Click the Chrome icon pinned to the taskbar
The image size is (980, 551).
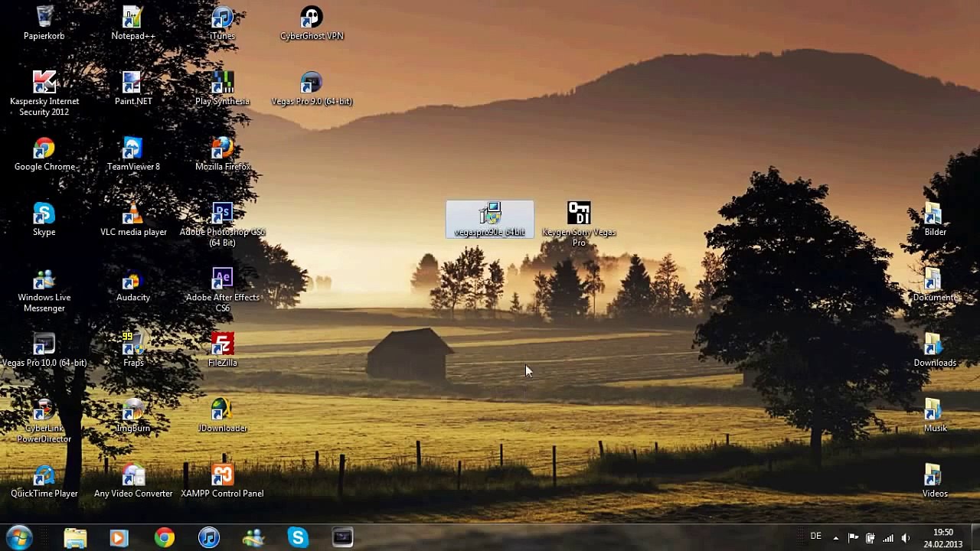(164, 538)
